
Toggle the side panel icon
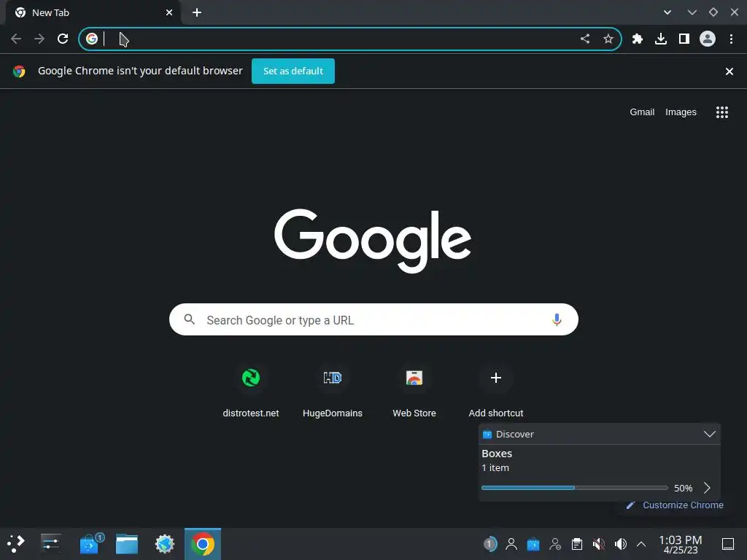(x=684, y=39)
